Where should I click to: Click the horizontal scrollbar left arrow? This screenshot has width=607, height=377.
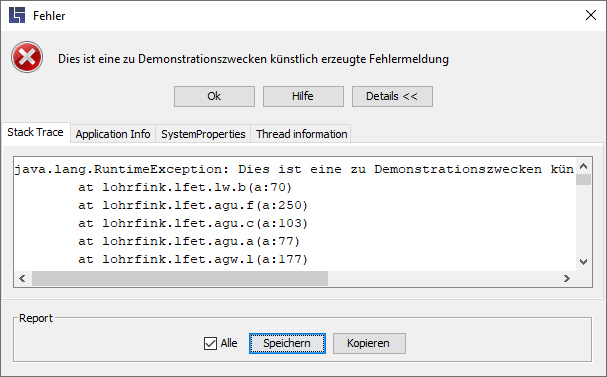point(22,278)
